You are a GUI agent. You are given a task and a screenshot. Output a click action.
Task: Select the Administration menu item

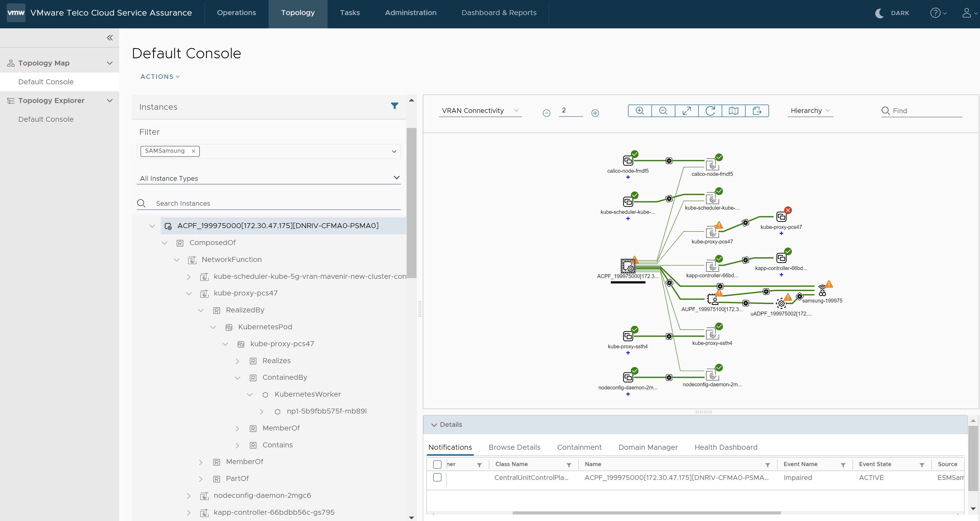[x=412, y=12]
